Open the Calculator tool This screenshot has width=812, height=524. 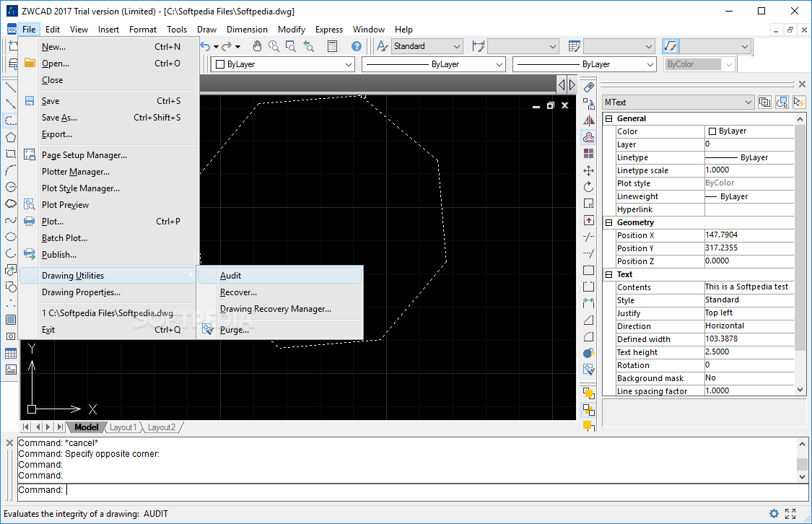pos(333,46)
